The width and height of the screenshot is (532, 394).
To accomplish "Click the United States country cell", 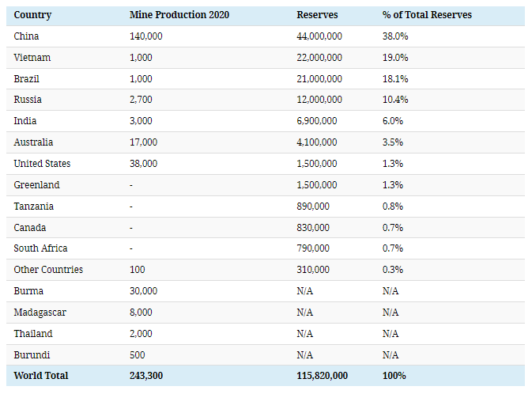I will (x=42, y=164).
